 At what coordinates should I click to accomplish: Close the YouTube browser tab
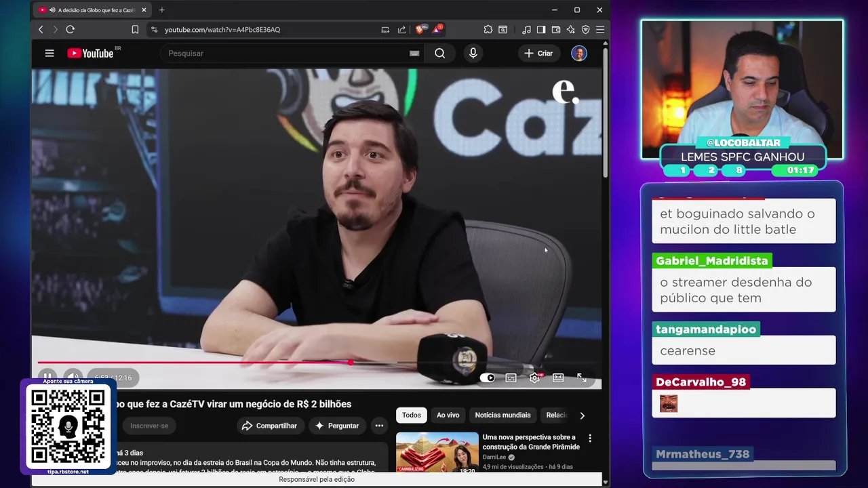144,10
